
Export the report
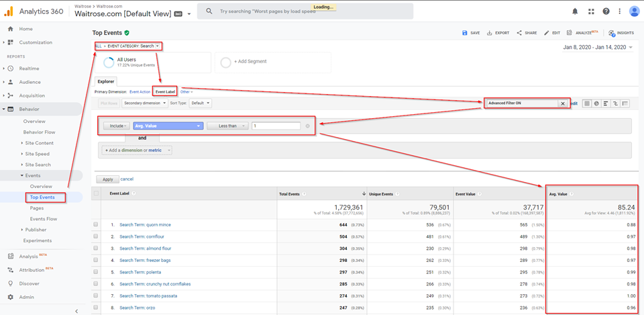[498, 33]
